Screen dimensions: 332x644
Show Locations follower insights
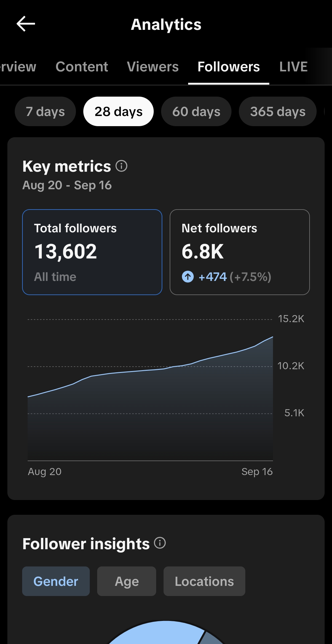(x=204, y=581)
